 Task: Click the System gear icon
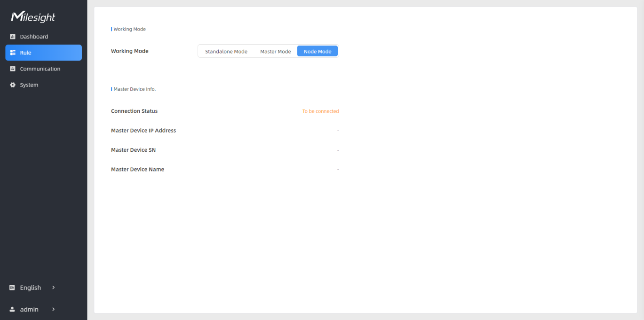click(13, 85)
